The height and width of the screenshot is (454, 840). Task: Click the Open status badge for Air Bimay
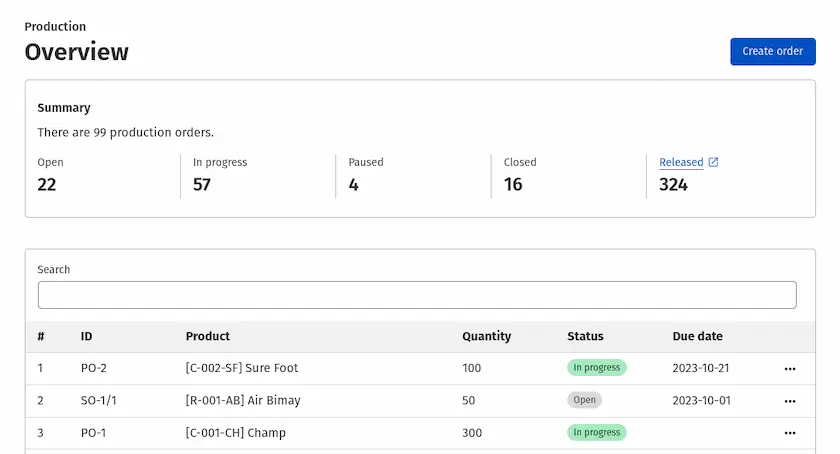585,400
